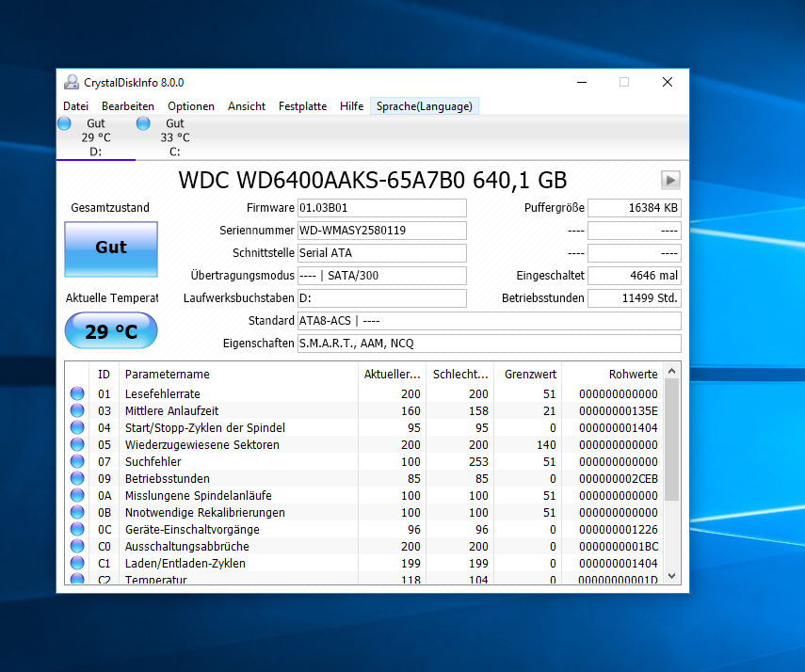
Task: Open the Hilfe menu
Action: point(352,106)
